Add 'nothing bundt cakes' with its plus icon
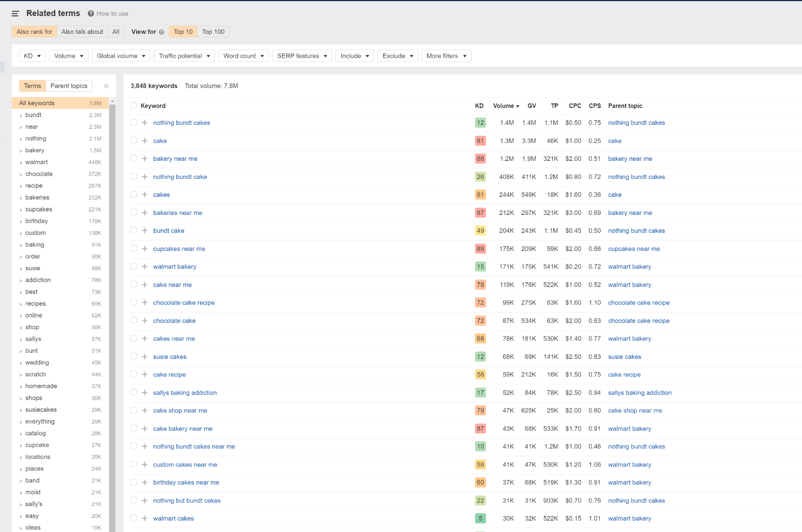 (144, 123)
